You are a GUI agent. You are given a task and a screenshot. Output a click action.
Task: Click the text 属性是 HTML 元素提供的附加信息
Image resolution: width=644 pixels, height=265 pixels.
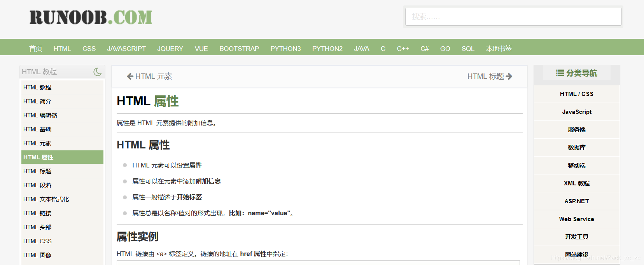(x=166, y=123)
